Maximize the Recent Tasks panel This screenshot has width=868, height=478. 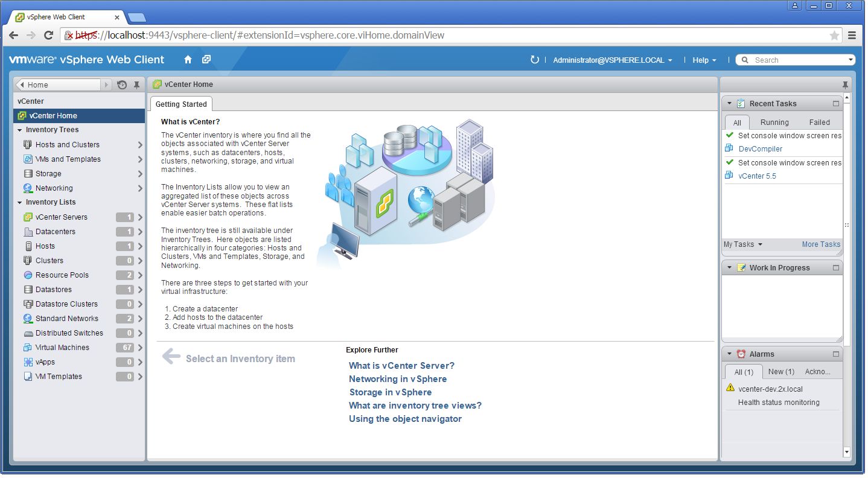coord(836,104)
